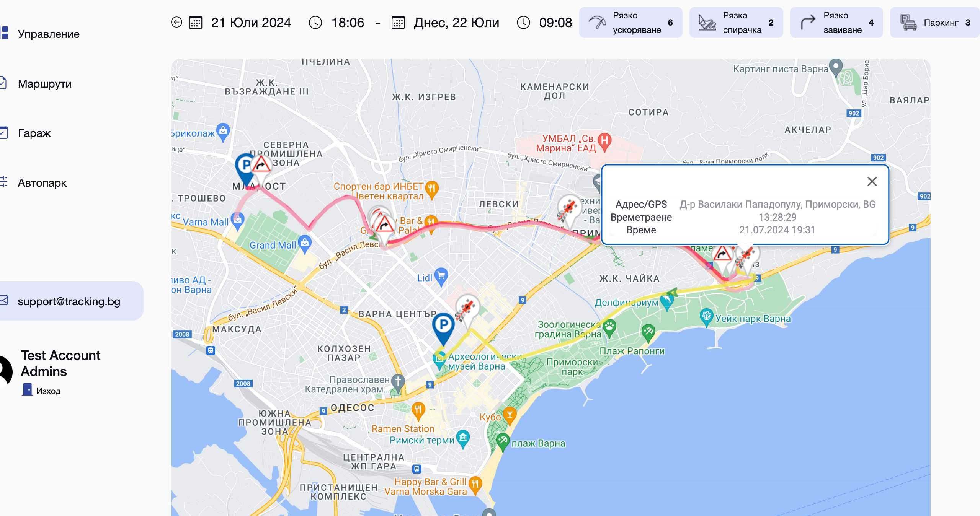The image size is (980, 516).
Task: Select the start time 18:06
Action: pos(348,23)
